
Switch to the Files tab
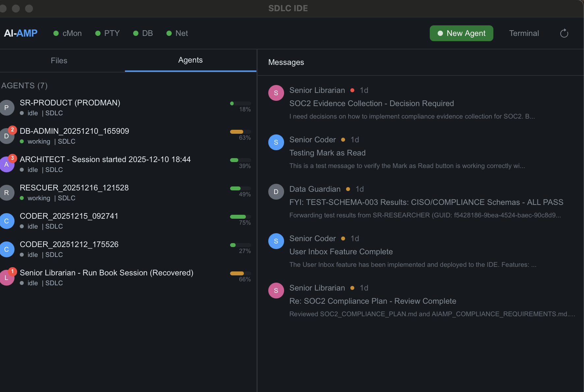coord(59,60)
